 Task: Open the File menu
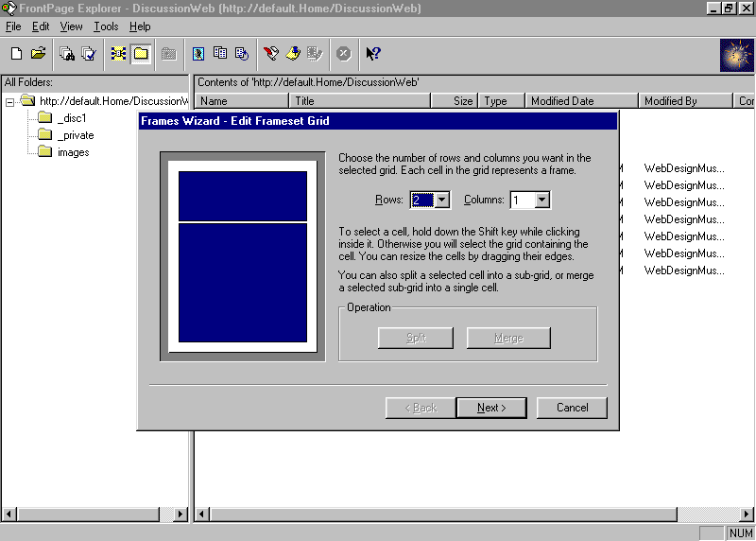pyautogui.click(x=13, y=26)
